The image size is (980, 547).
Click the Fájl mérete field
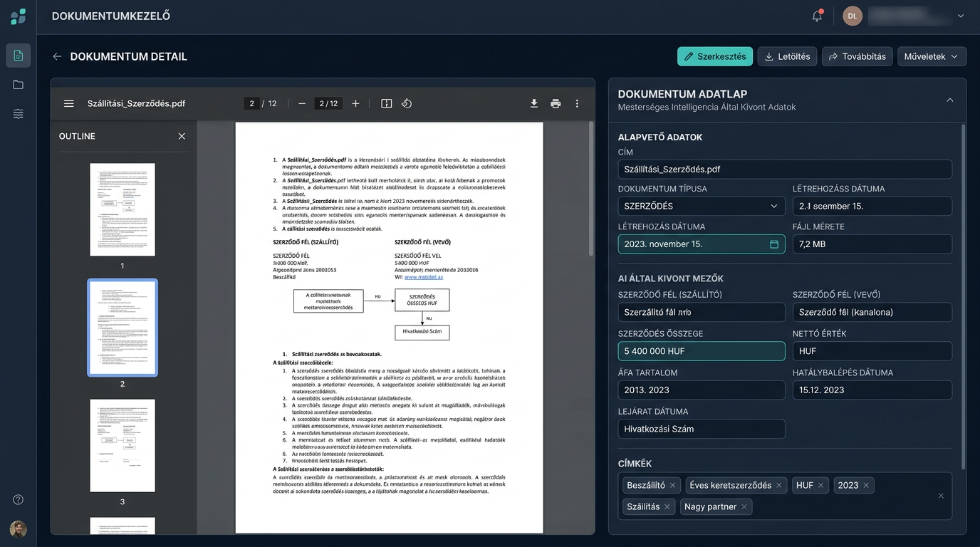pyautogui.click(x=872, y=244)
